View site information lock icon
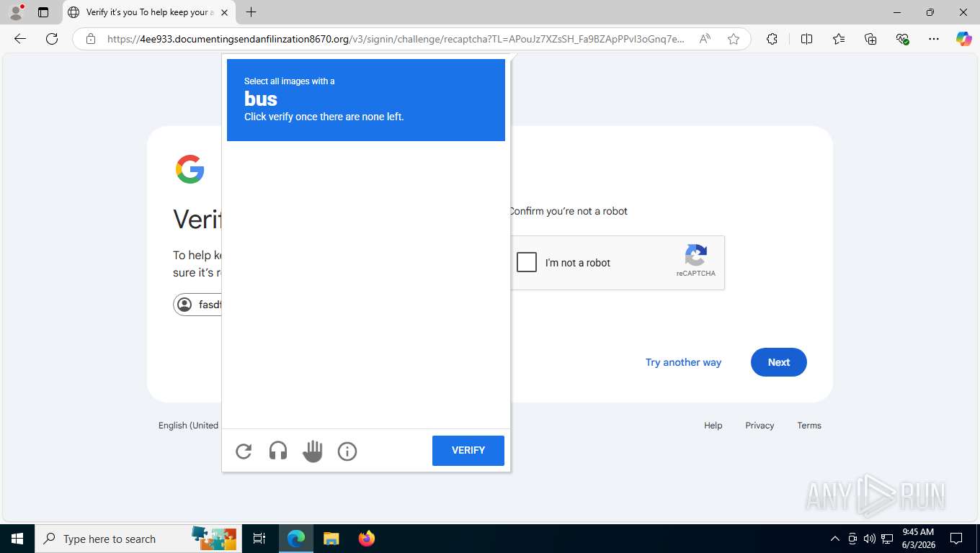This screenshot has width=980, height=553. 91,39
